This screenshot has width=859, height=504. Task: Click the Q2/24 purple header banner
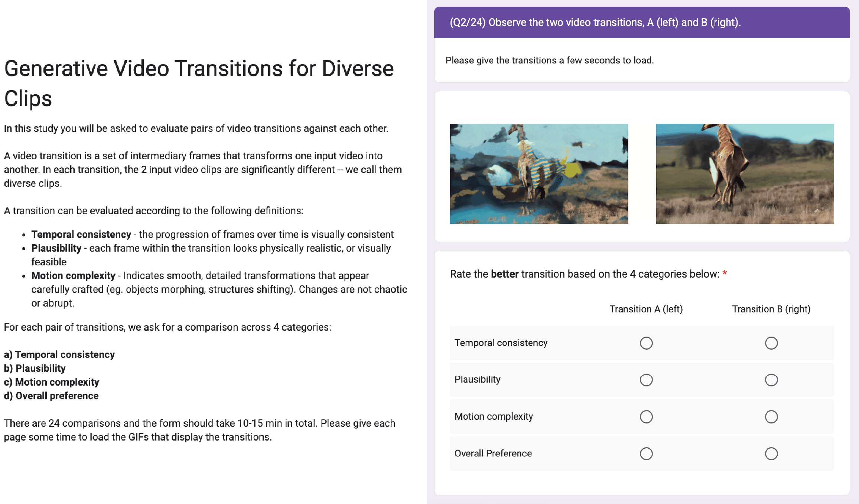tap(641, 23)
